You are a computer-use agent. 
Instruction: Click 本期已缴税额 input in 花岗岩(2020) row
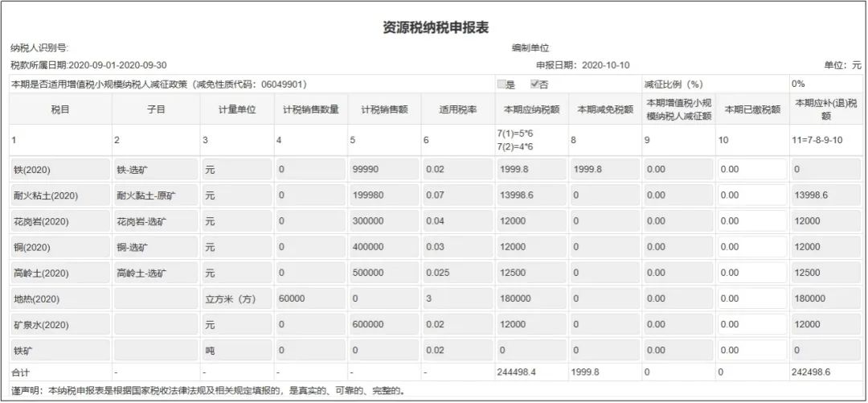(x=751, y=221)
